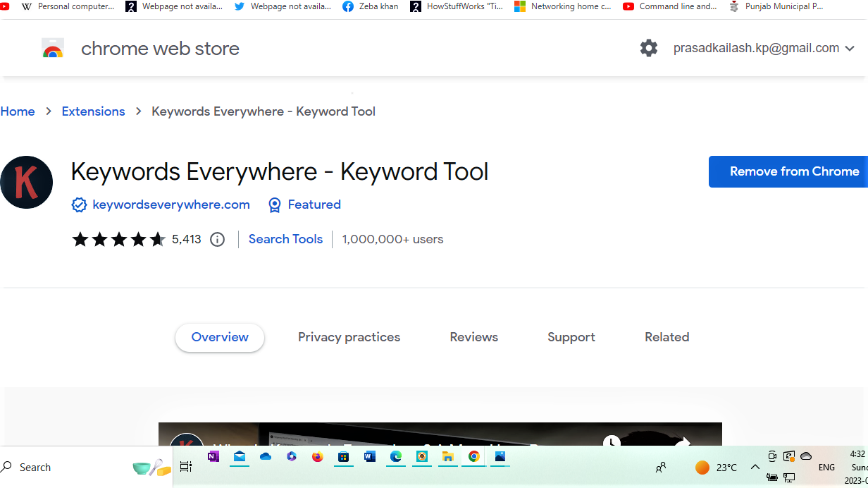Screen dimensions: 868x488
Task: Click the 'chrome web store' header title
Action: click(160, 49)
